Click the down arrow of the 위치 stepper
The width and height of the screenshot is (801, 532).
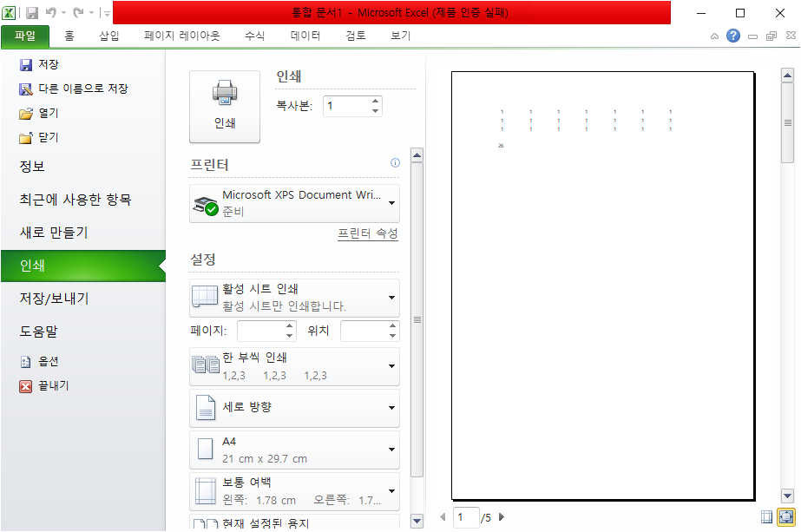tap(392, 336)
